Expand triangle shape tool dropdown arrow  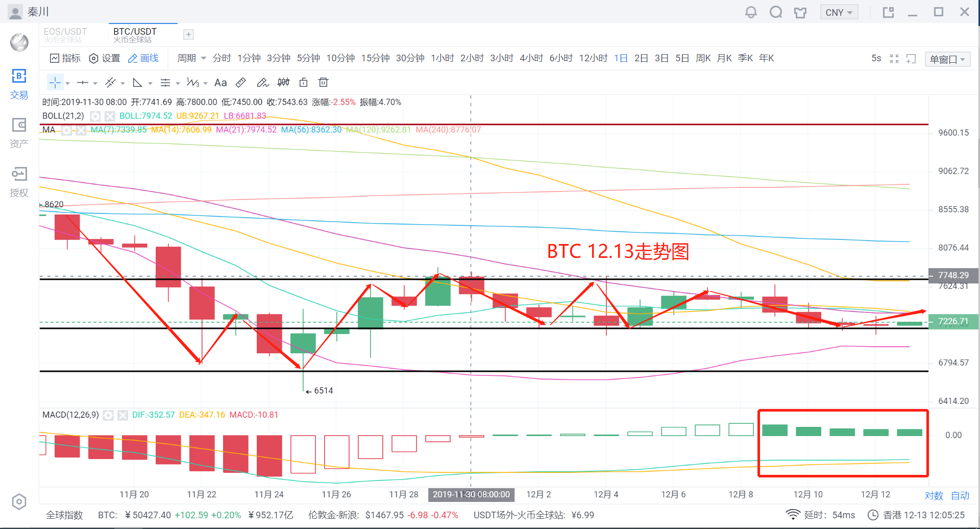pyautogui.click(x=150, y=83)
